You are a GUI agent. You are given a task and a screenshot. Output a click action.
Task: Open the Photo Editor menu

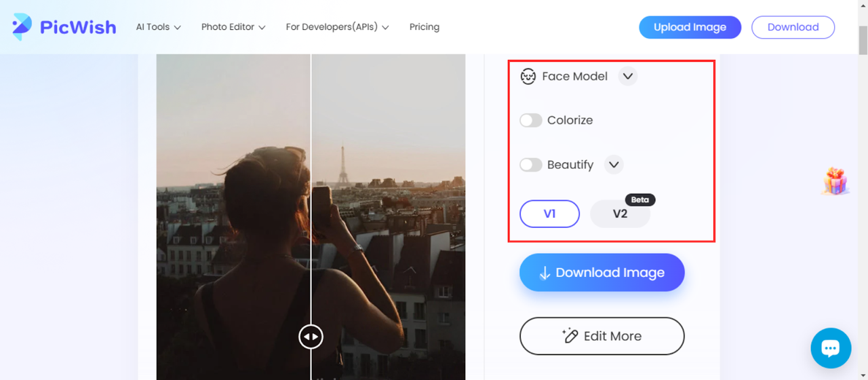(233, 27)
